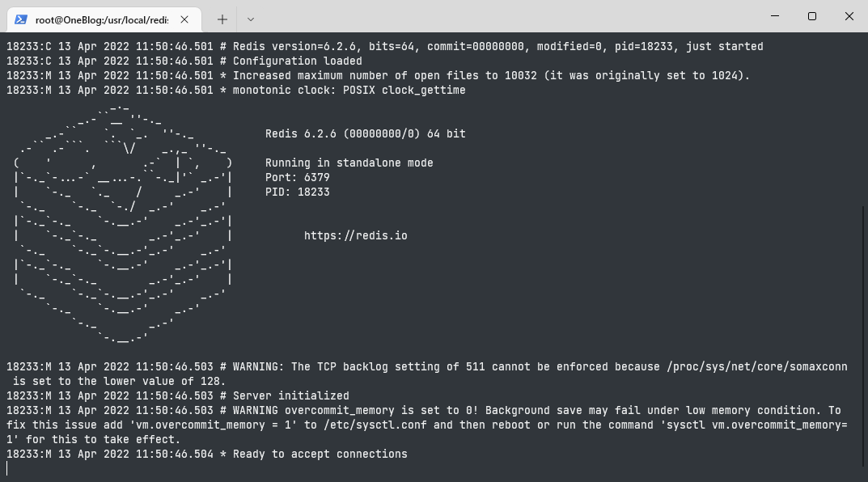Viewport: 868px width, 482px height.
Task: Click the blinking cursor on the last line
Action: pyautogui.click(x=7, y=468)
